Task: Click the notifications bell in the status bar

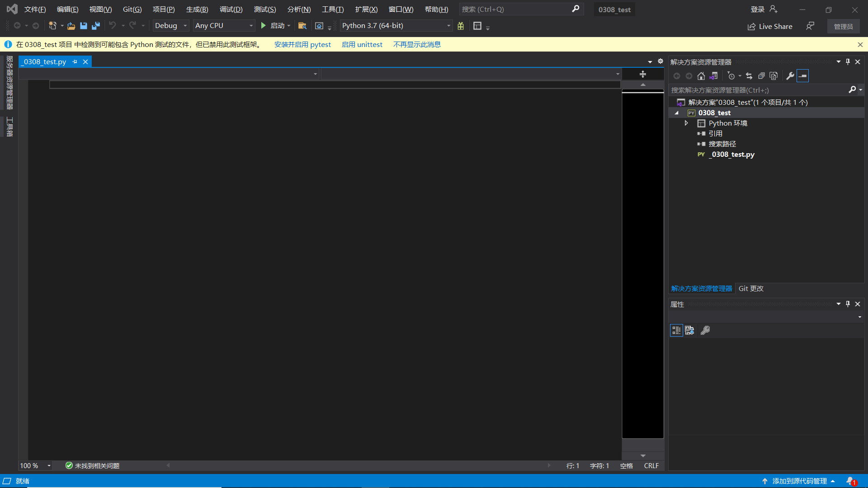Action: click(850, 481)
